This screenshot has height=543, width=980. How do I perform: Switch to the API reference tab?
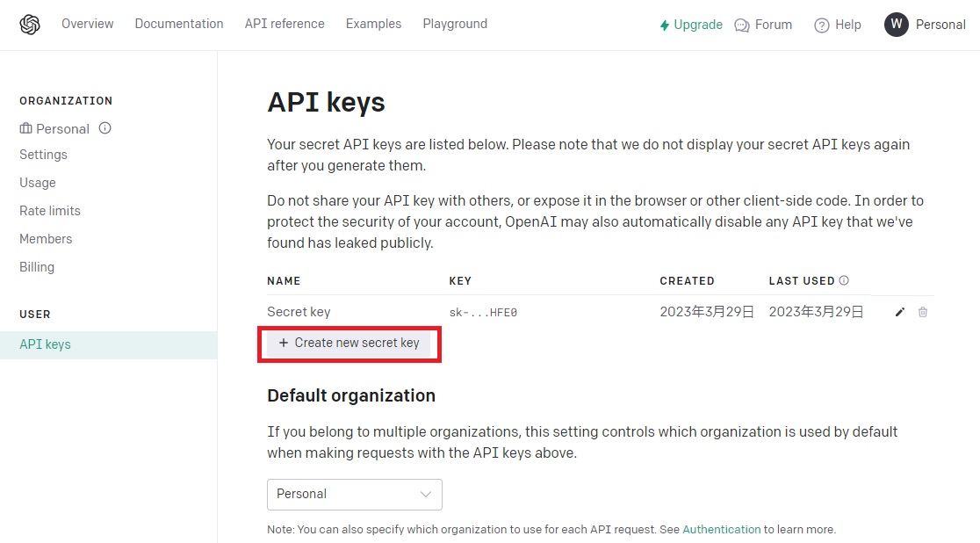click(284, 24)
